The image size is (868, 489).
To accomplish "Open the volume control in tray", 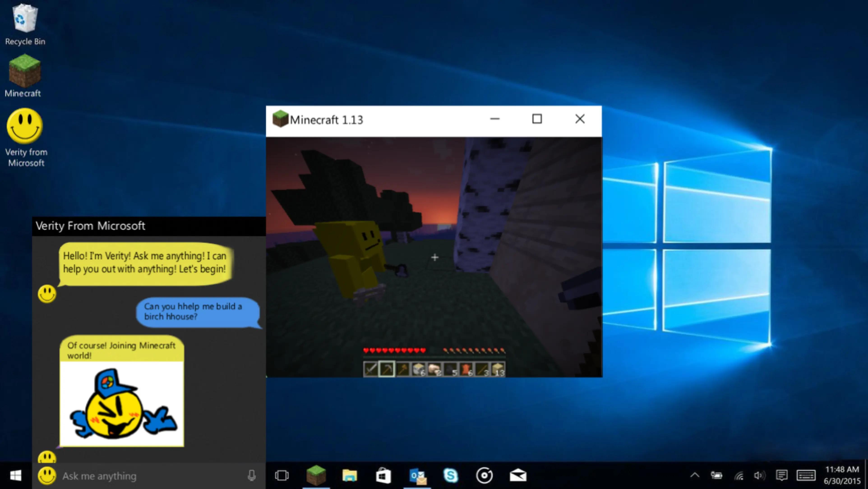I will point(759,475).
